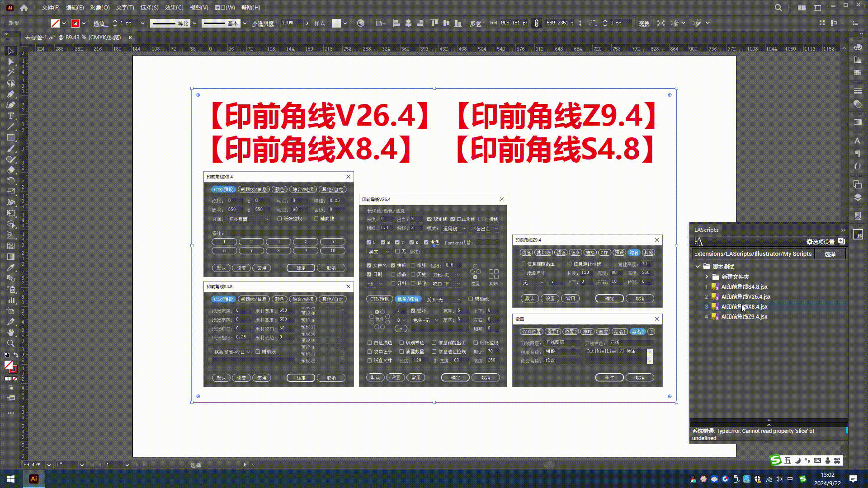Select the Line Segment tool
Screen dimensions: 868x488
pyautogui.click(x=11, y=127)
